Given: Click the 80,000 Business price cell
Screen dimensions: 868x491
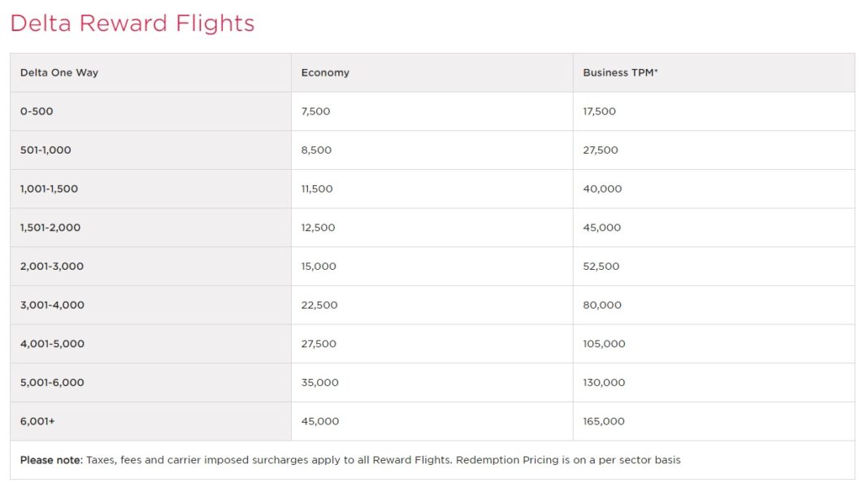Looking at the screenshot, I should (x=601, y=305).
